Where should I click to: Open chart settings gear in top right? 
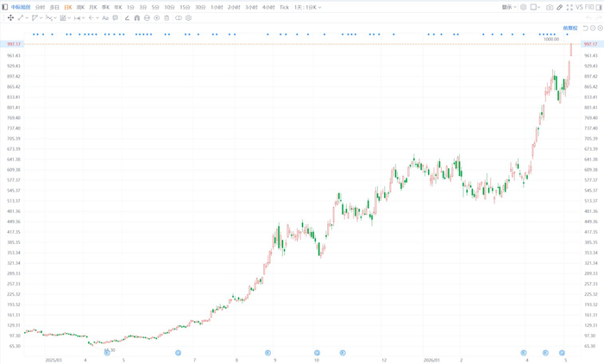tap(523, 7)
